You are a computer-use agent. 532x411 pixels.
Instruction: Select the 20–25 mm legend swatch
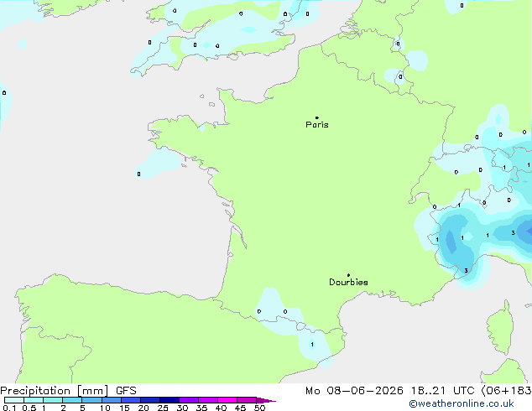pos(149,400)
